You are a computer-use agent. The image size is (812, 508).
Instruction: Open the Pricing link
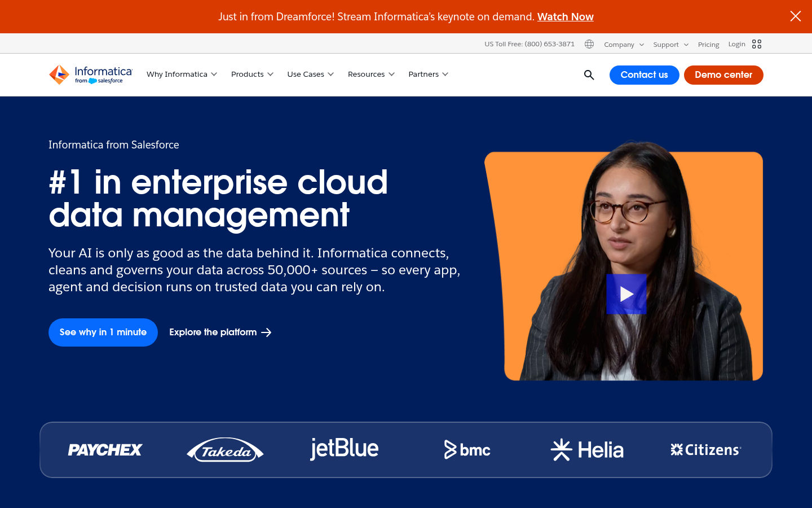click(x=708, y=45)
